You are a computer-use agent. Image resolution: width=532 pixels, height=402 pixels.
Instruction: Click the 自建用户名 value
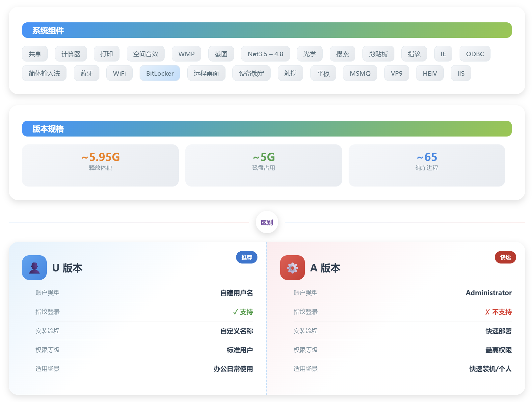click(237, 293)
